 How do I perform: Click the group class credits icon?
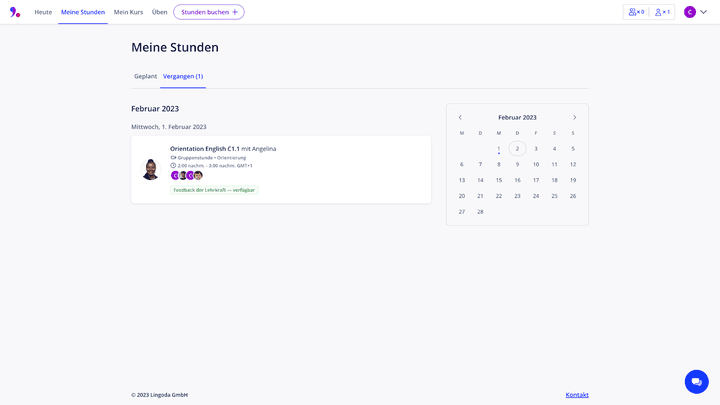tap(636, 12)
